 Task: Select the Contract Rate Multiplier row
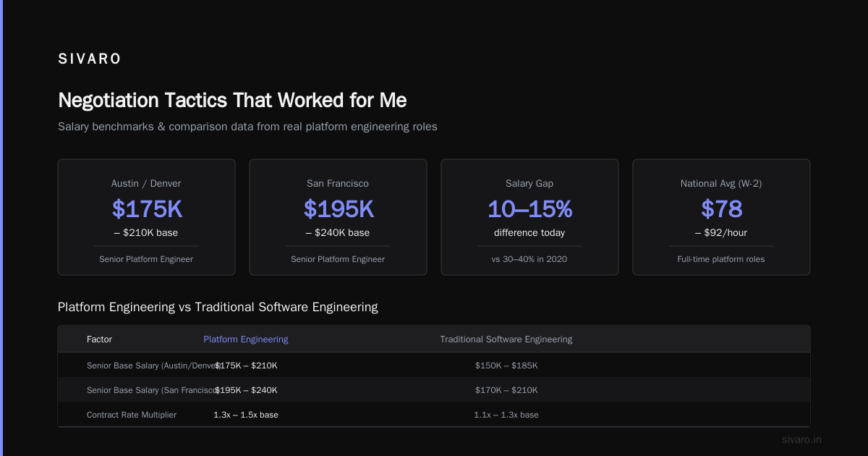(x=434, y=415)
